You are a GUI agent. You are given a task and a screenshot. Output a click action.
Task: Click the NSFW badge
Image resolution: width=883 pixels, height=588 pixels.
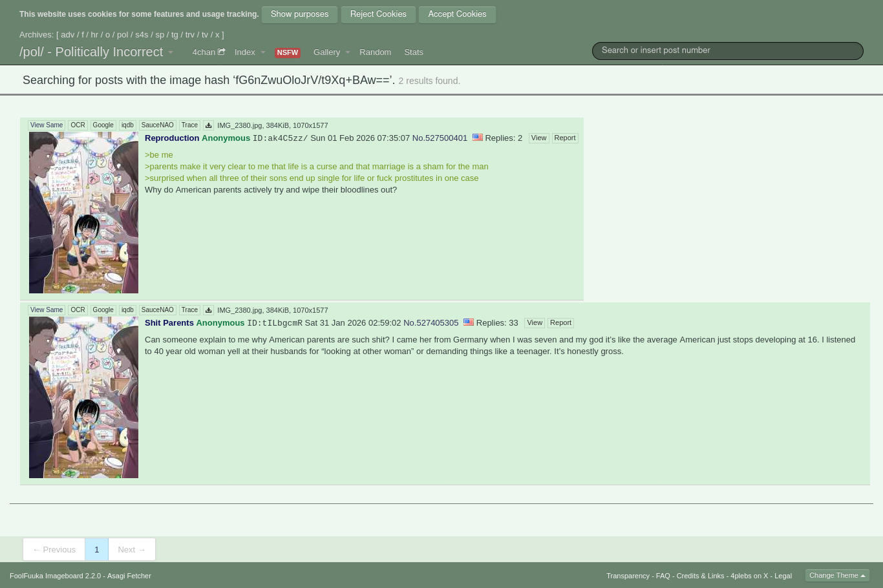click(x=288, y=53)
